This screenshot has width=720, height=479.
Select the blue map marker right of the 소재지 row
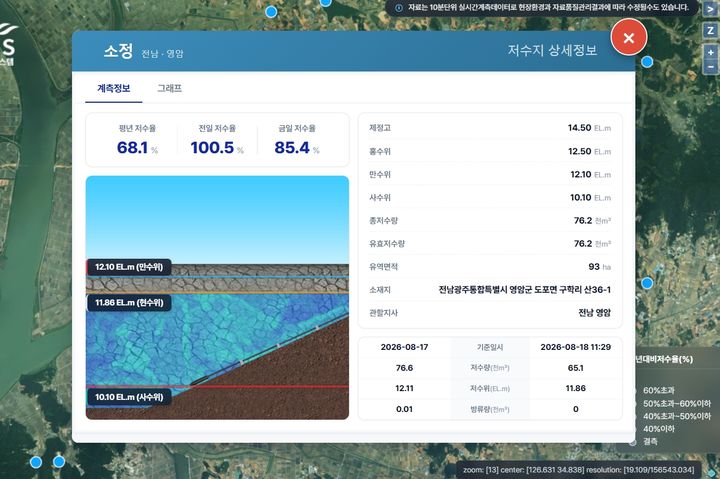point(647,283)
